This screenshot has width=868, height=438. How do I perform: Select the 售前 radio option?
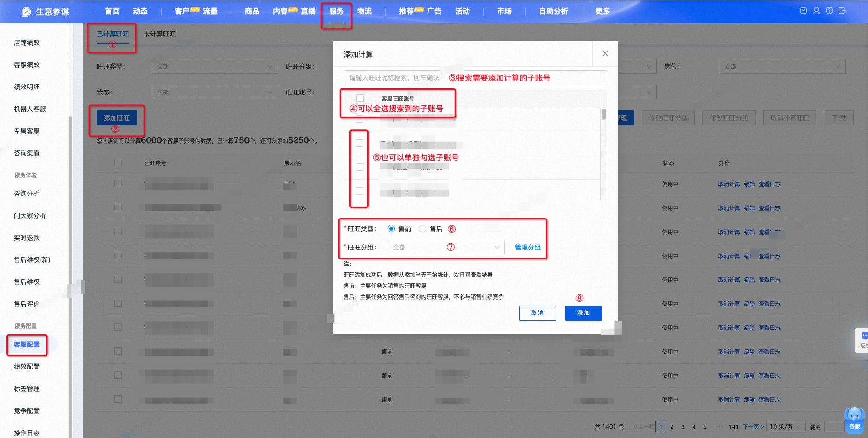[x=391, y=229]
